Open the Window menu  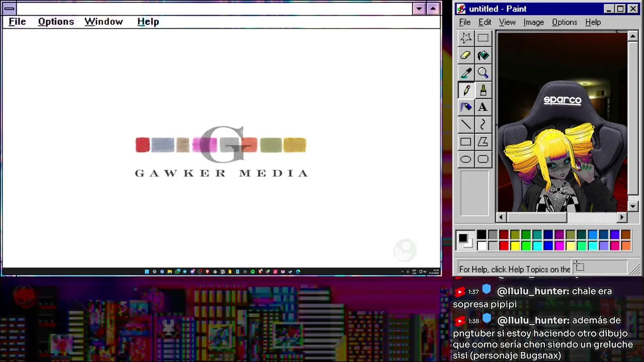104,22
